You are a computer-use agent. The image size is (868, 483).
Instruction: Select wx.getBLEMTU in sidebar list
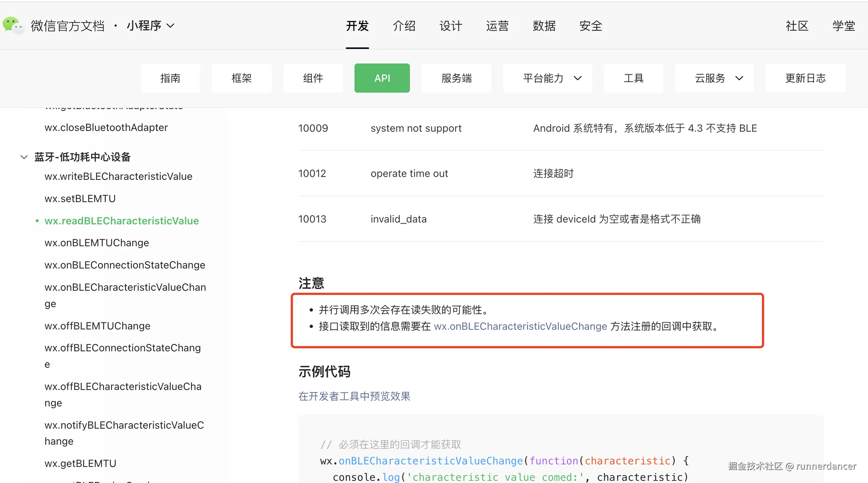(80, 463)
